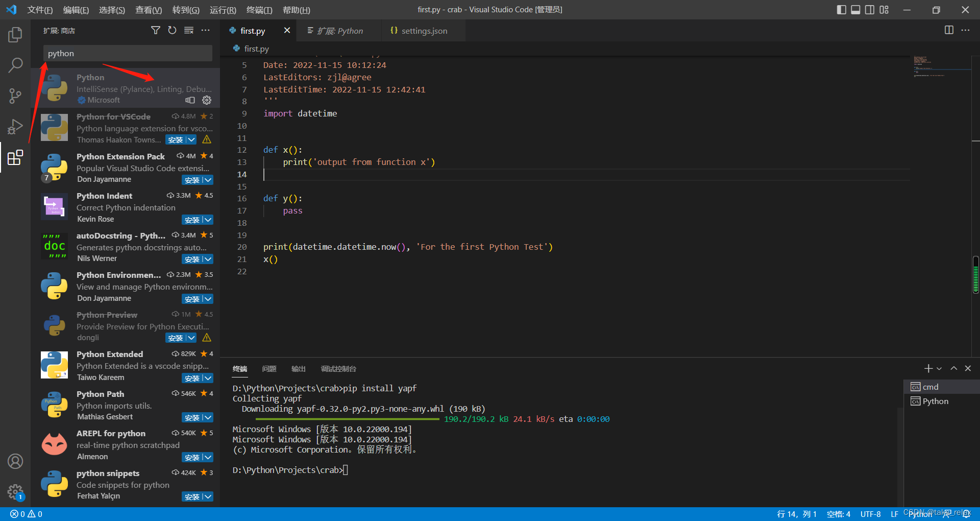This screenshot has width=980, height=521.
Task: Open editor more actions menu
Action: (x=965, y=30)
